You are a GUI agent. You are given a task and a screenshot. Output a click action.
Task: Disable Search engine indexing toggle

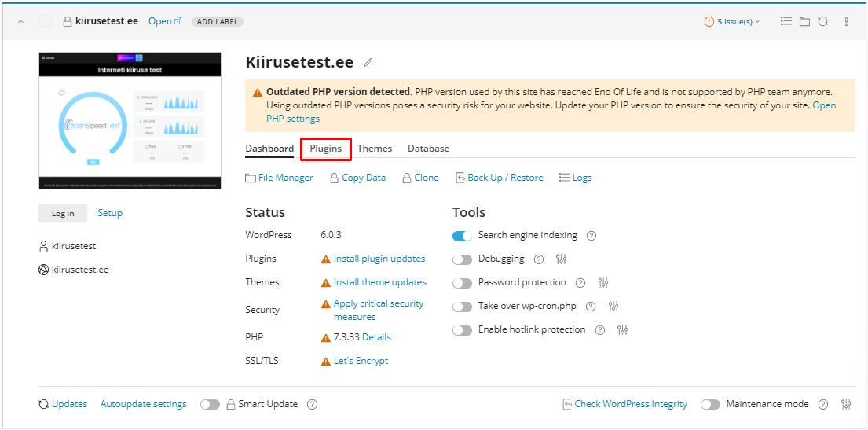click(x=462, y=236)
